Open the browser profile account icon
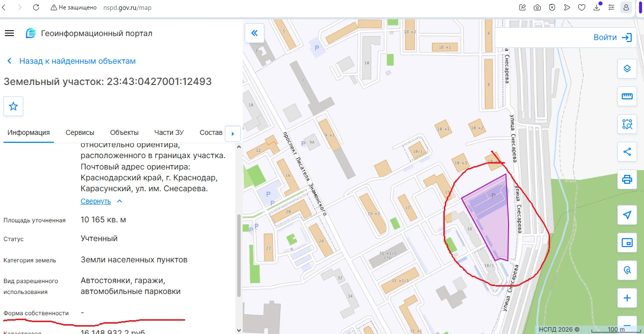This screenshot has height=334, width=644. [x=626, y=8]
